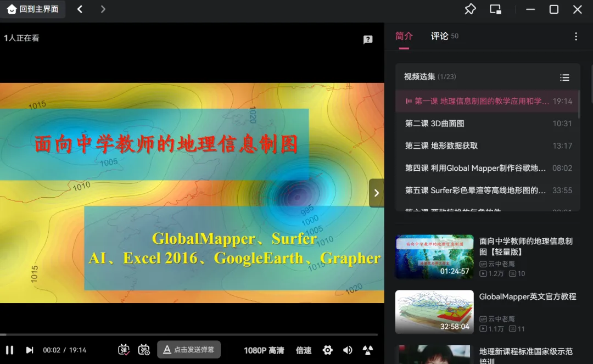Open title 面向中学教师的地理信息制图【轻量版】
This screenshot has height=364, width=593.
(x=525, y=247)
